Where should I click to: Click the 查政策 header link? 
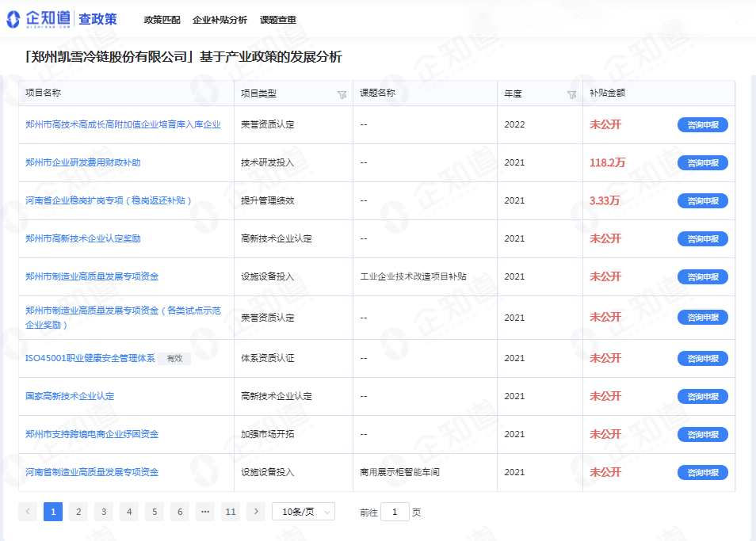tap(98, 19)
